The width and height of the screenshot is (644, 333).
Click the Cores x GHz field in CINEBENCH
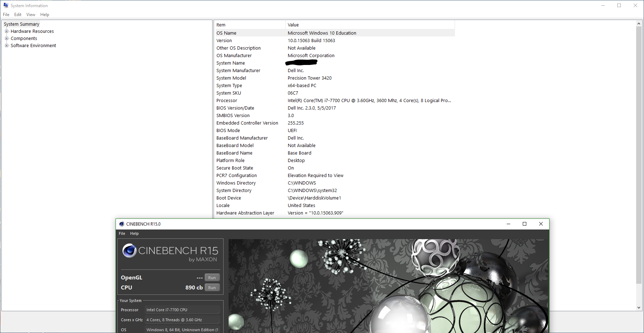(183, 320)
